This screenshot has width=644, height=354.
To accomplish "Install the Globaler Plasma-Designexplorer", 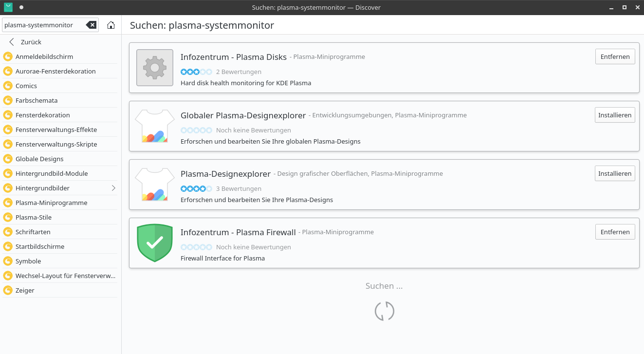I will pos(615,114).
